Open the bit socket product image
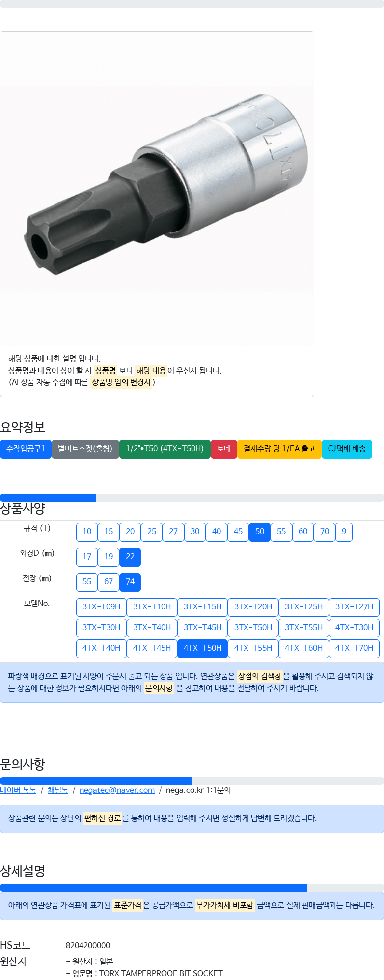The width and height of the screenshot is (384, 980). (157, 189)
